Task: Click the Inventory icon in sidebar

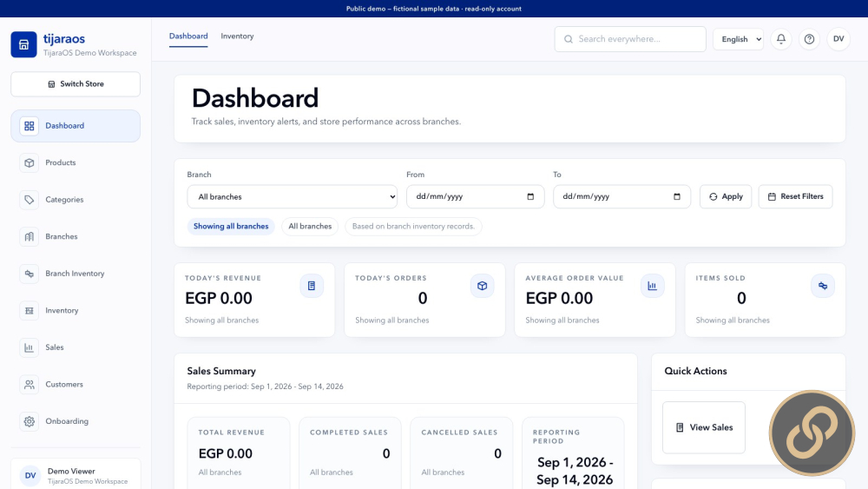Action: (30, 311)
